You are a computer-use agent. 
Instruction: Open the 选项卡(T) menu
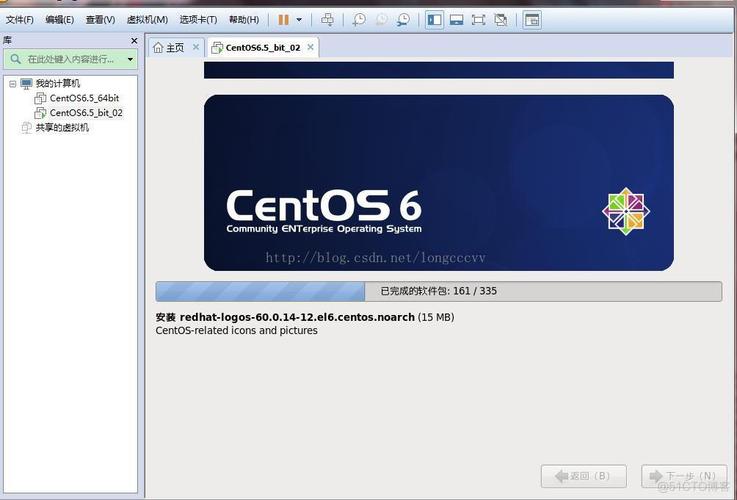pos(198,20)
